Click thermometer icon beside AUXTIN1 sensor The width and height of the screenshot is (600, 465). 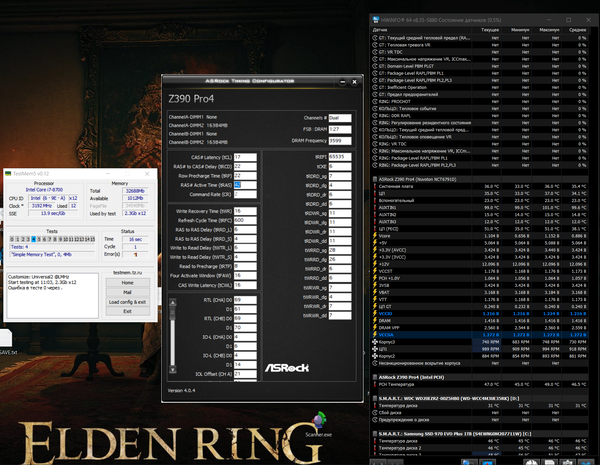click(x=375, y=207)
